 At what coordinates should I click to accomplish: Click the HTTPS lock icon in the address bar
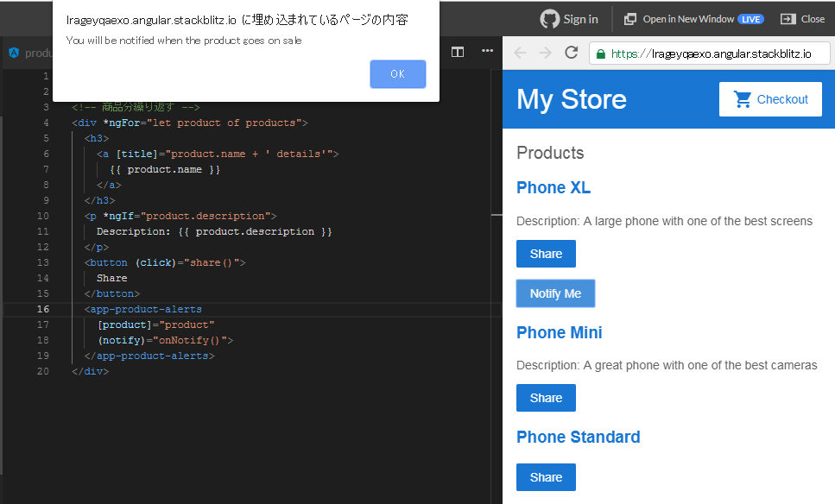[601, 53]
